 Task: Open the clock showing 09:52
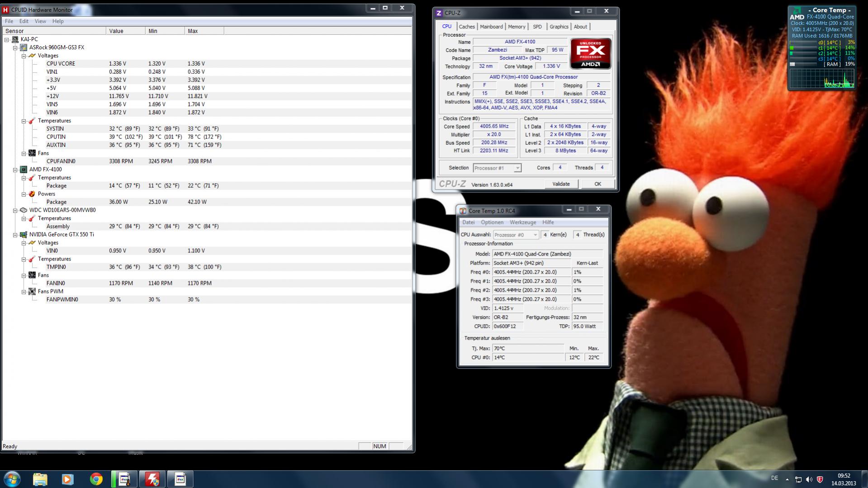pyautogui.click(x=844, y=479)
